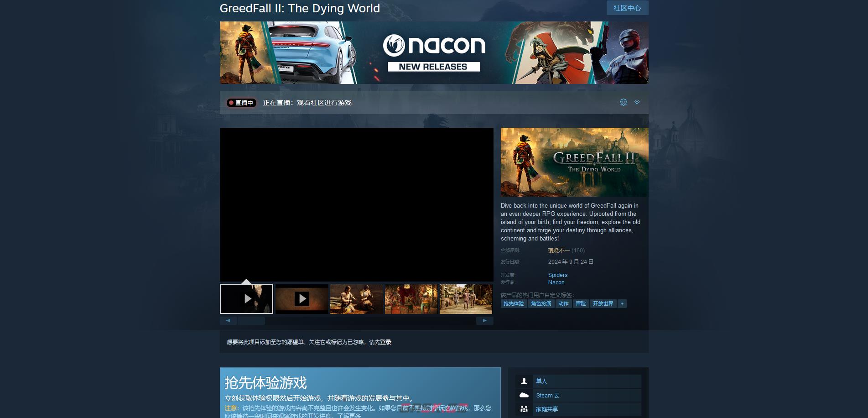
Task: Select the village walking screenshot thumbnail
Action: point(466,299)
